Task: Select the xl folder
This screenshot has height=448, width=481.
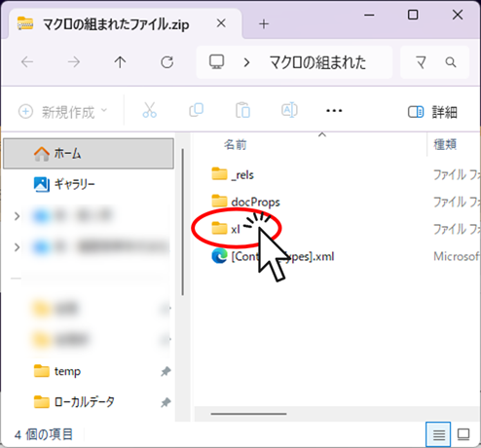Action: click(236, 229)
